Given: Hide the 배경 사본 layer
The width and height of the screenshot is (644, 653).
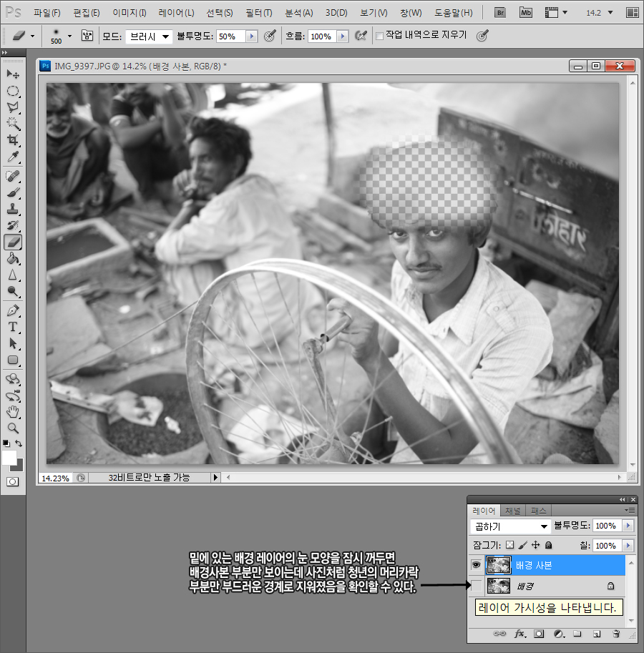Looking at the screenshot, I should [476, 565].
